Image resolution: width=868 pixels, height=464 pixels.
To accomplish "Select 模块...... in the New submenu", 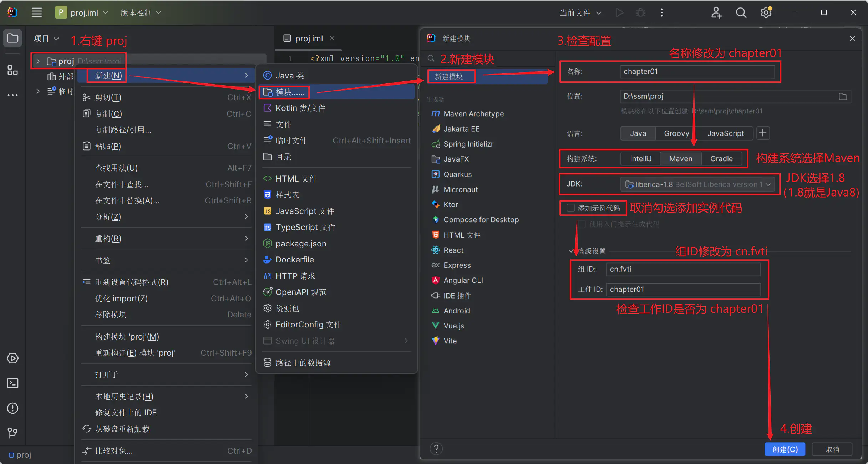I will [336, 92].
